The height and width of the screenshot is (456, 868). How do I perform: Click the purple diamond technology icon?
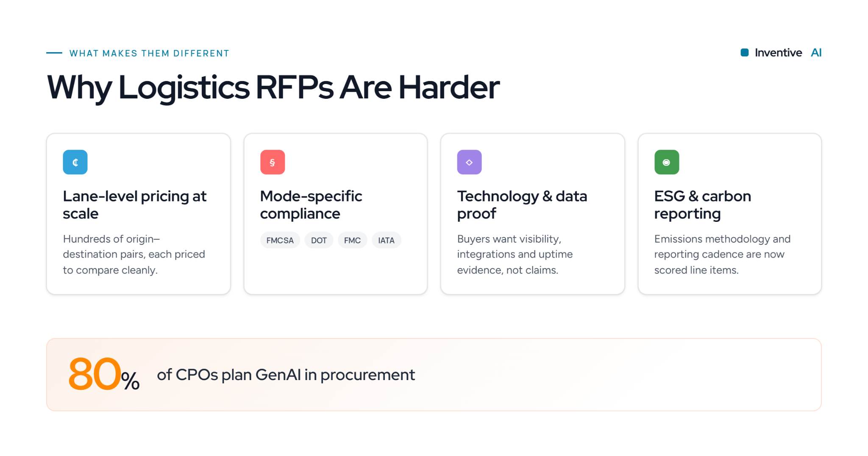469,162
